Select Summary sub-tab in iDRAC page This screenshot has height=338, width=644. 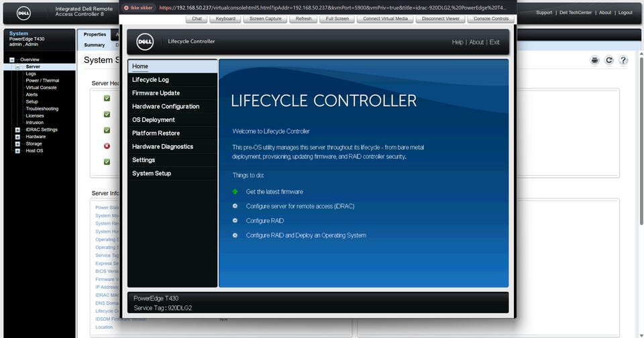pyautogui.click(x=95, y=45)
